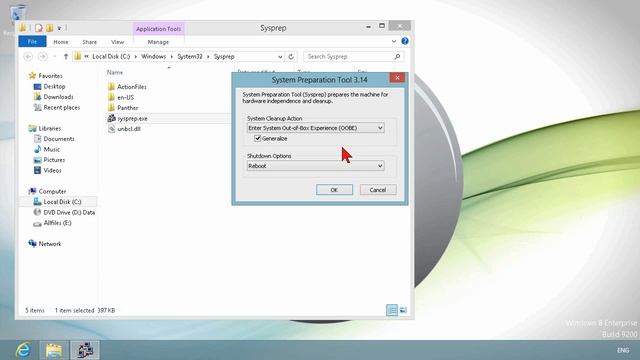Image resolution: width=640 pixels, height=360 pixels.
Task: Select the en-US folder
Action: point(125,98)
